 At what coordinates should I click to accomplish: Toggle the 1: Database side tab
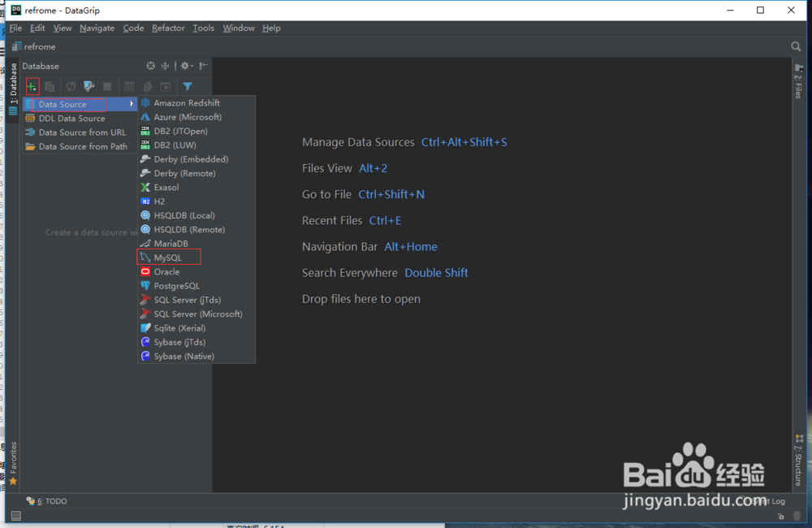coord(14,89)
